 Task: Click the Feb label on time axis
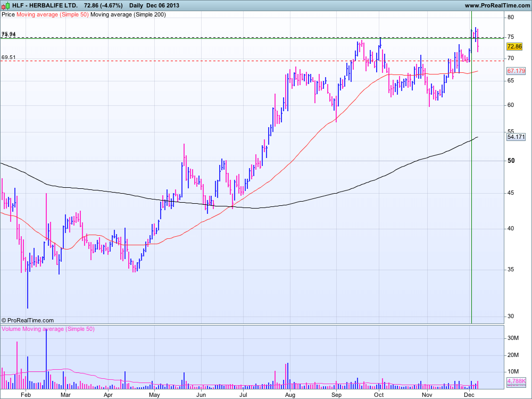pyautogui.click(x=26, y=395)
